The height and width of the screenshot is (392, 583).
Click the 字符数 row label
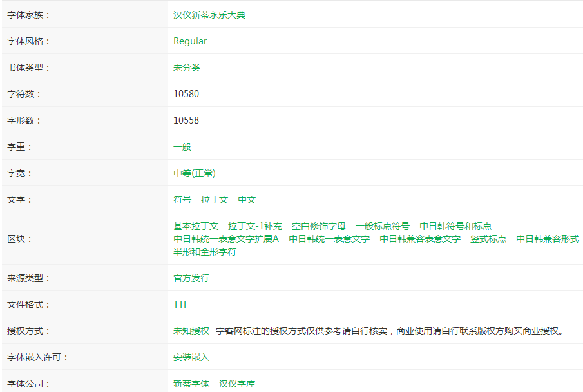(x=24, y=94)
